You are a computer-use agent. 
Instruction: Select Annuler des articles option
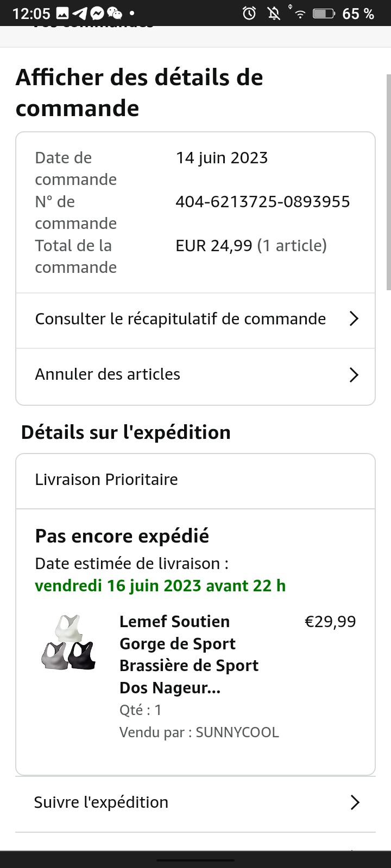pos(108,374)
